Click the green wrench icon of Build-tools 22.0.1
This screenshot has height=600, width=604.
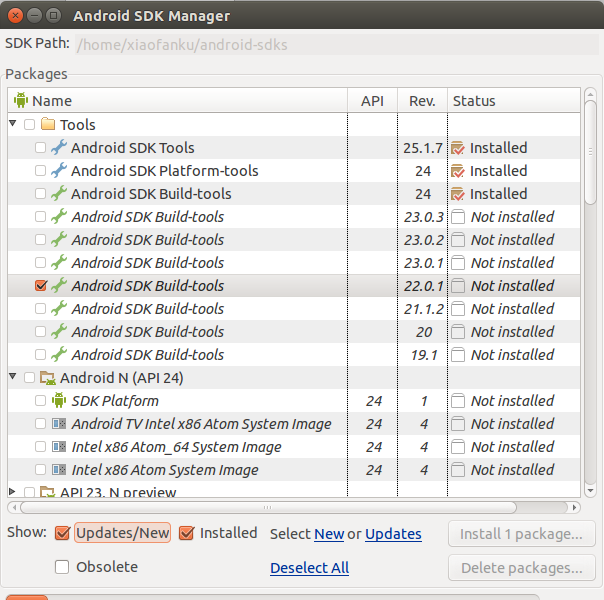(x=59, y=285)
